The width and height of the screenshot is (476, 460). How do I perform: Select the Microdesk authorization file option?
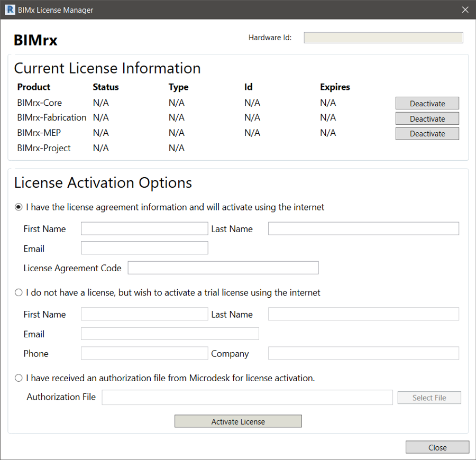pos(19,378)
